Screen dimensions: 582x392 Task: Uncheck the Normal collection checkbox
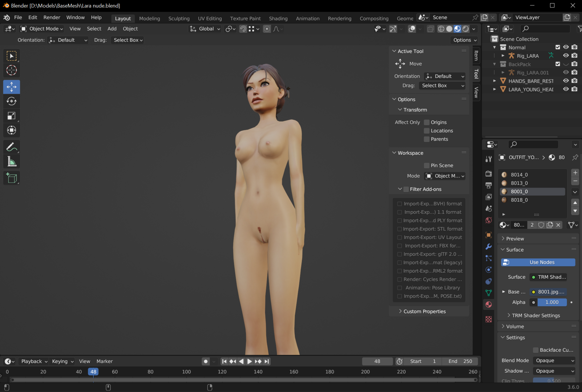pyautogui.click(x=558, y=47)
